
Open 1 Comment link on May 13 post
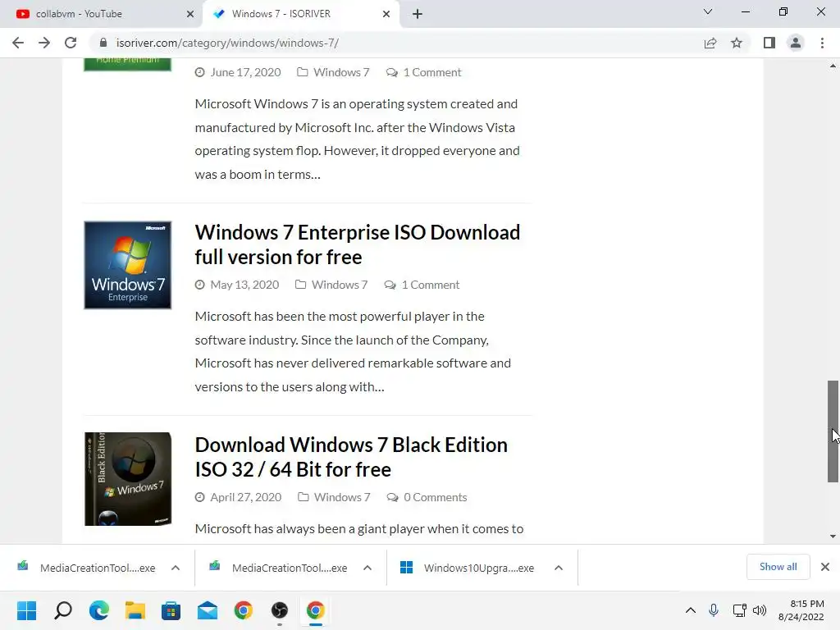430,285
